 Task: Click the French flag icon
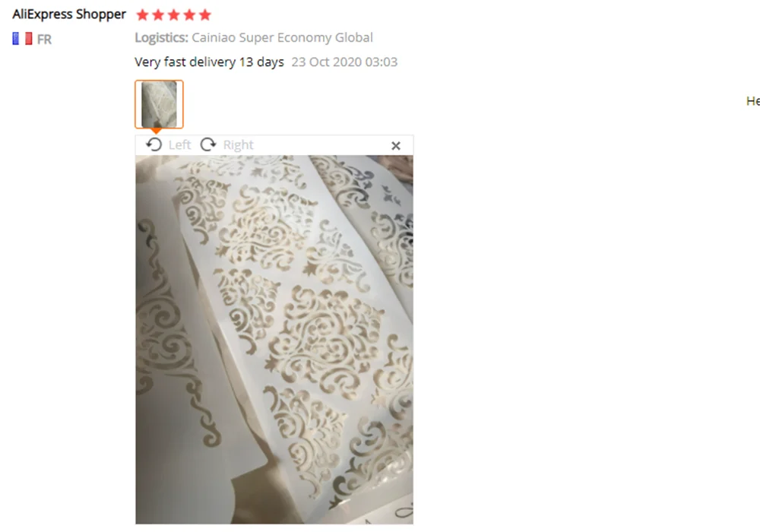tap(22, 39)
